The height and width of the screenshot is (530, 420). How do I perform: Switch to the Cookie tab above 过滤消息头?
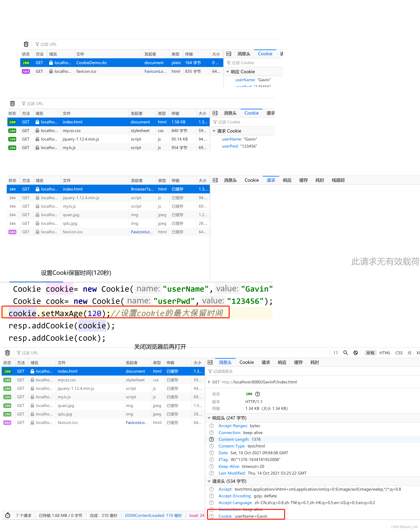coord(246,362)
